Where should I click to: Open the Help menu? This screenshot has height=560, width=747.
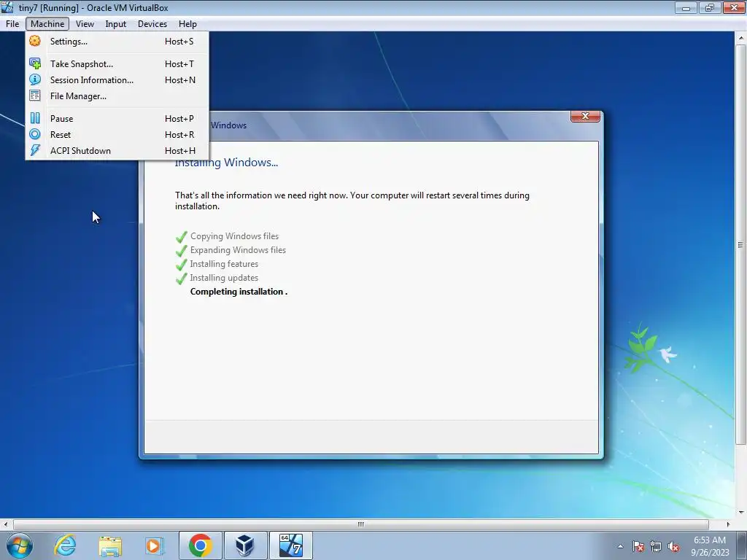tap(187, 24)
